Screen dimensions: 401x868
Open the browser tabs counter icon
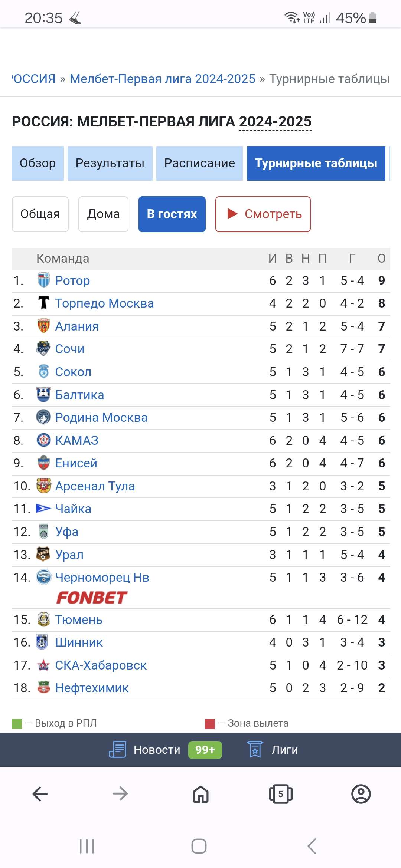click(x=281, y=794)
